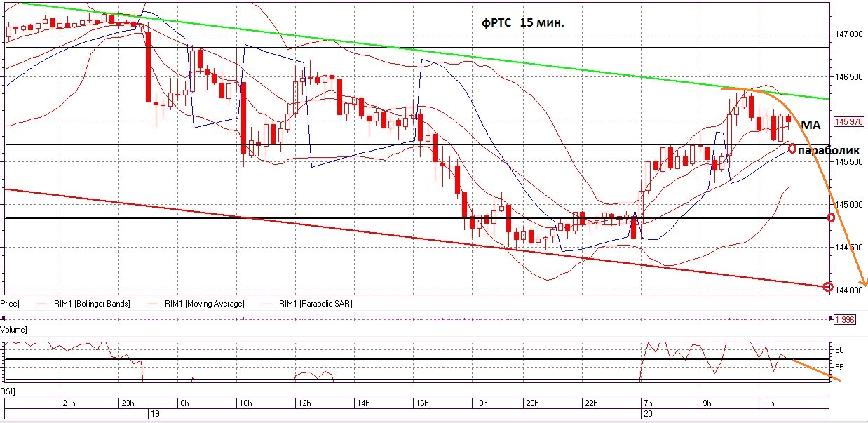Click the 8h time axis label
The height and width of the screenshot is (423, 868).
184,403
